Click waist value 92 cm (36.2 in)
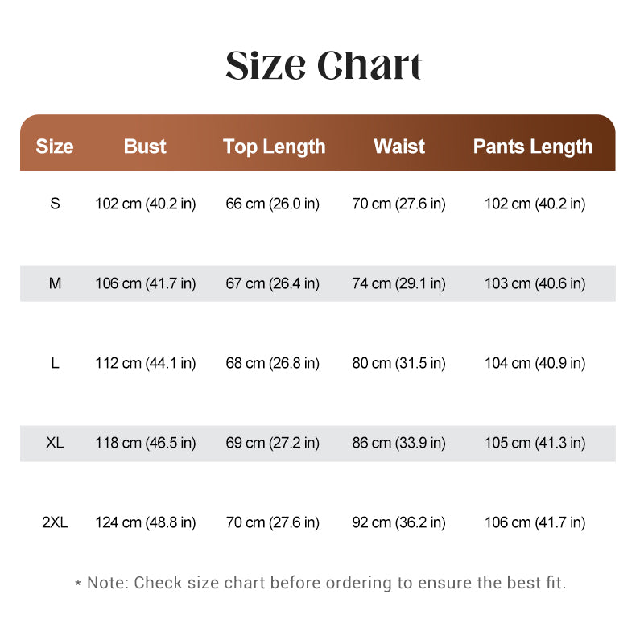Viewport: 644px width, 644px height. click(x=398, y=522)
